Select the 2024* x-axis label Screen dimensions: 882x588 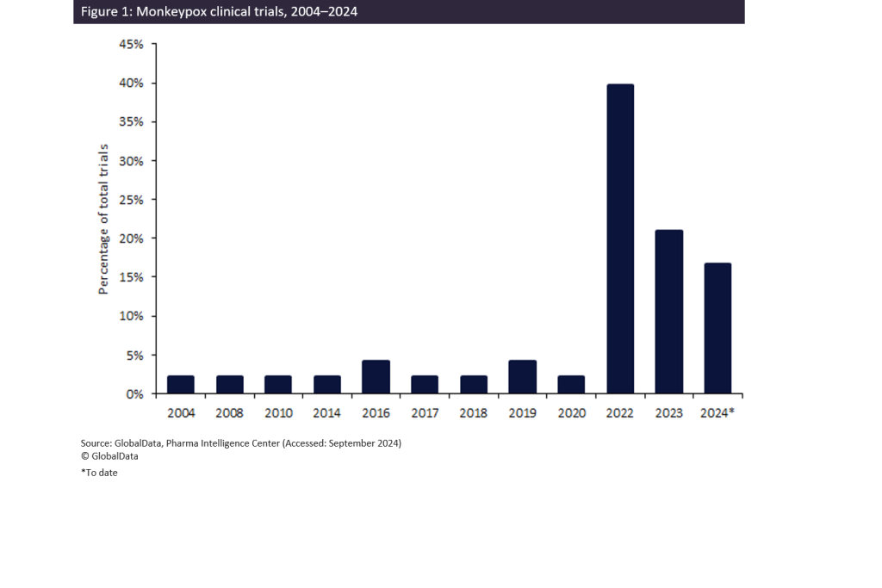(717, 413)
